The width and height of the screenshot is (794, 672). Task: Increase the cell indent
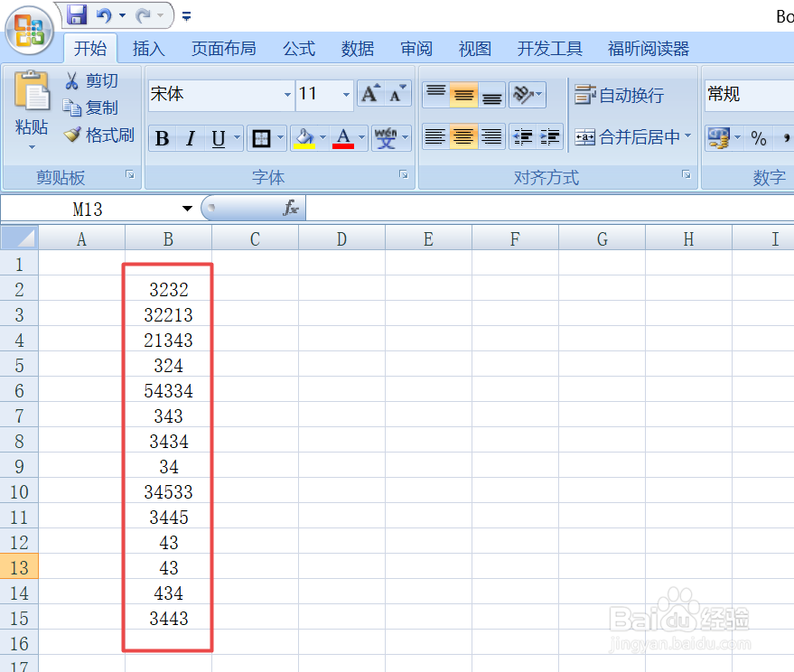coord(550,136)
